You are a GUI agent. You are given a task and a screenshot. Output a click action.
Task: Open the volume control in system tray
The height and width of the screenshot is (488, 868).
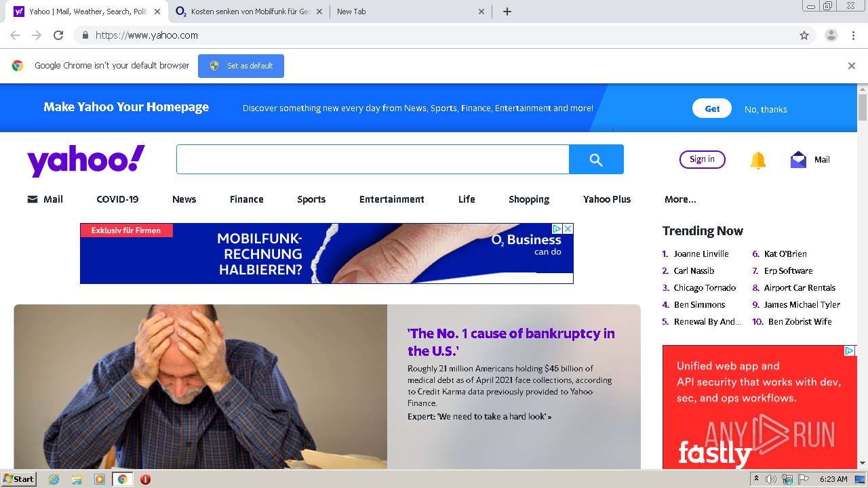pyautogui.click(x=771, y=479)
